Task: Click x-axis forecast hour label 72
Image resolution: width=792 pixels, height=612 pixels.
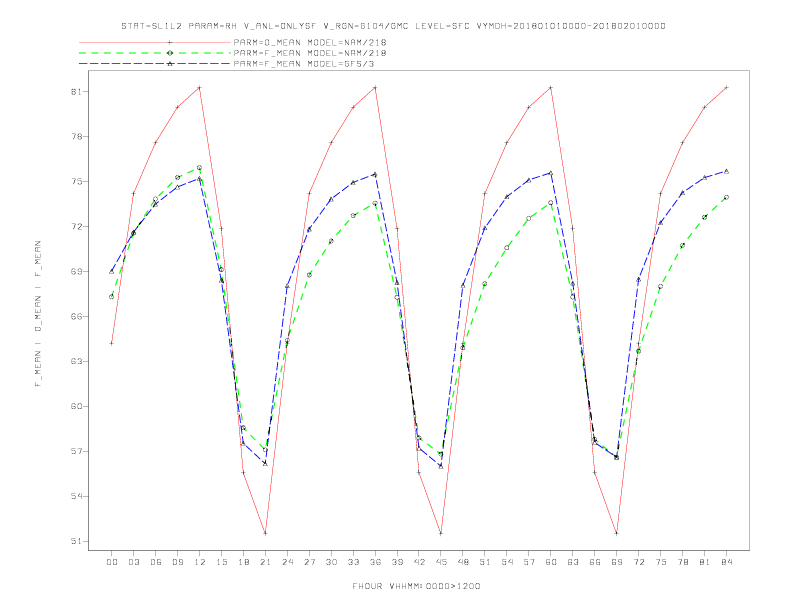Action: [x=639, y=562]
